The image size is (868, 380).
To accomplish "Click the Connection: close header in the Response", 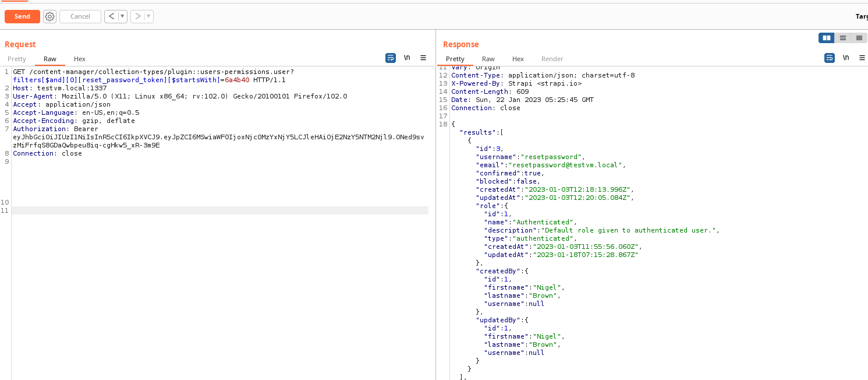I will tap(486, 108).
